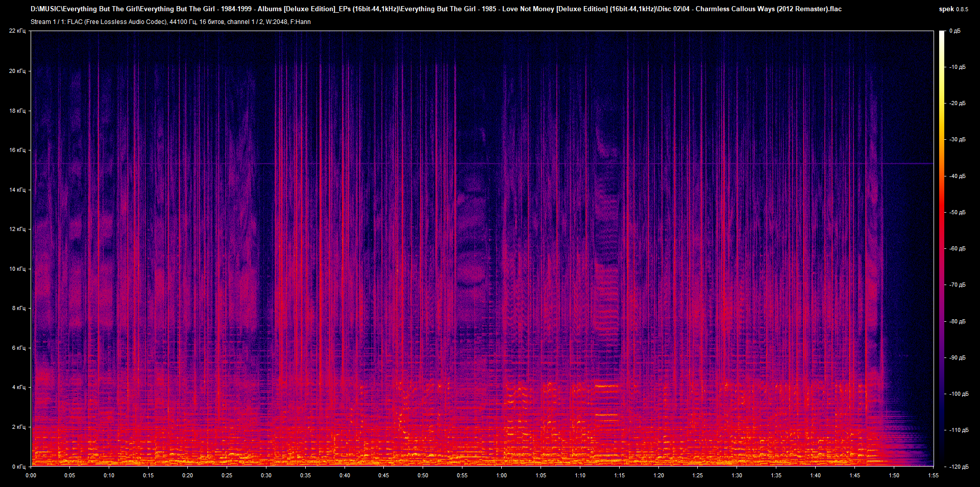Click the -80 дБ level label
The height and width of the screenshot is (487, 980).
click(x=957, y=322)
